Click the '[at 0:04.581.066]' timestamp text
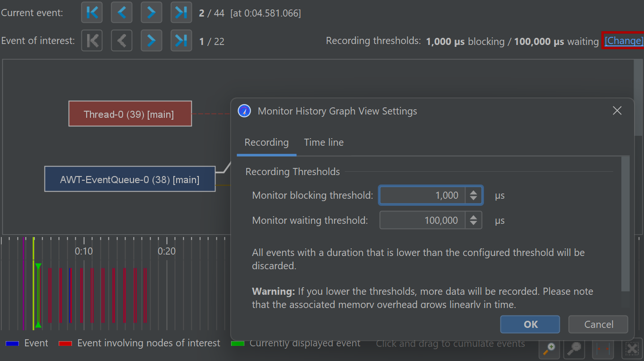Screen dimensions: 644x361 266,13
